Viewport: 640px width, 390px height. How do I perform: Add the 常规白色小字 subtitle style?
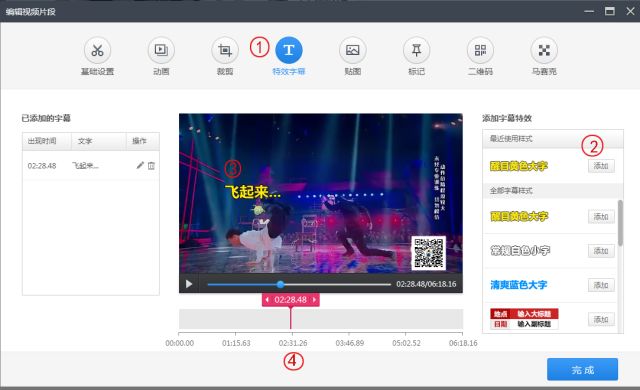(601, 250)
